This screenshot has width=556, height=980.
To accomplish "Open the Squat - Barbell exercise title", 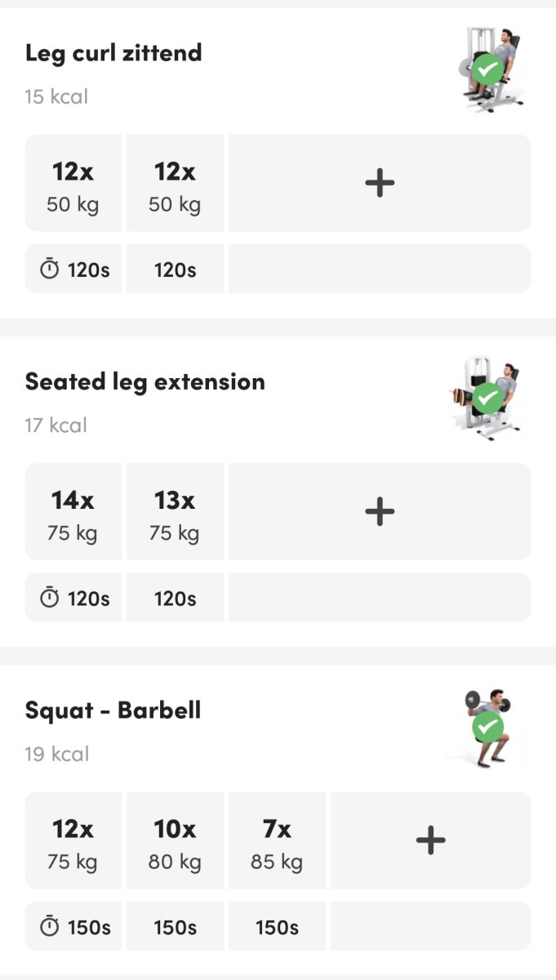I will click(113, 710).
